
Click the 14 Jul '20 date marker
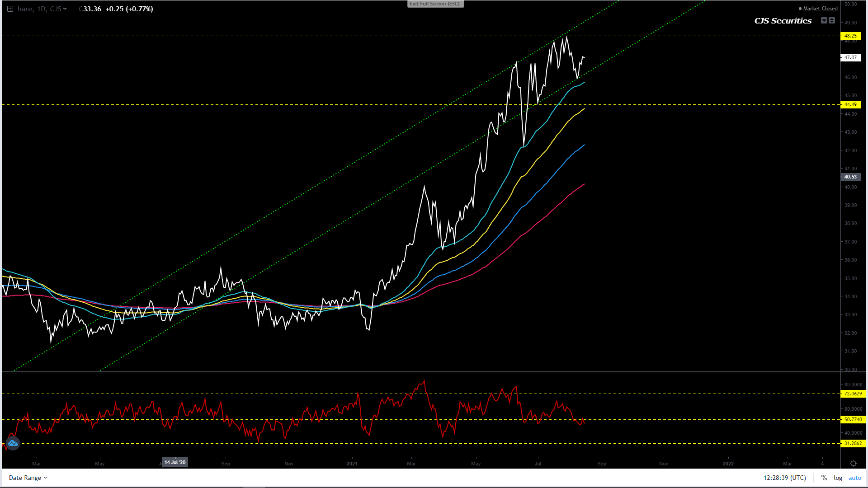pyautogui.click(x=175, y=462)
